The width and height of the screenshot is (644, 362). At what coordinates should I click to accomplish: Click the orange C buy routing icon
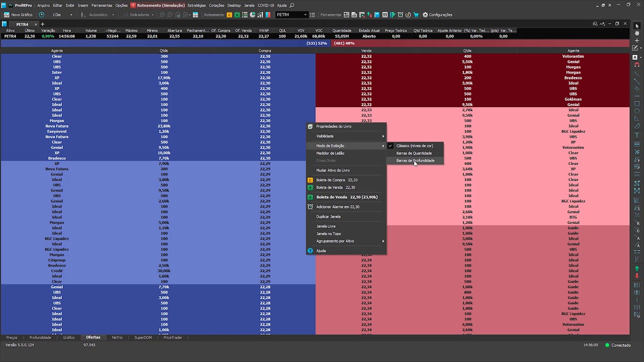[230, 15]
